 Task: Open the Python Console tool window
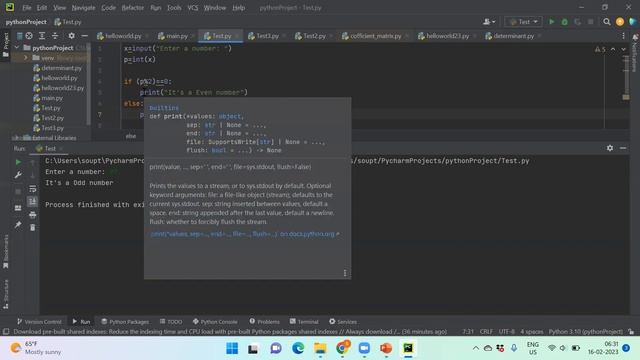(215, 322)
